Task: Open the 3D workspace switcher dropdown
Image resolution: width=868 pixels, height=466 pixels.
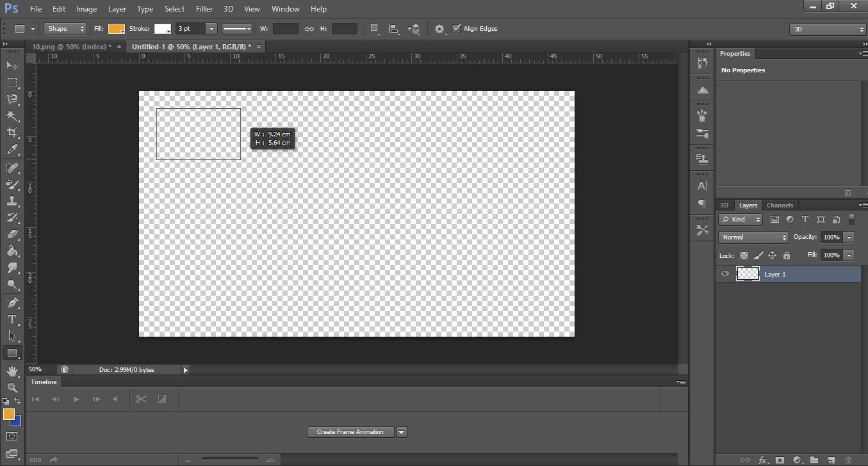Action: tap(828, 29)
